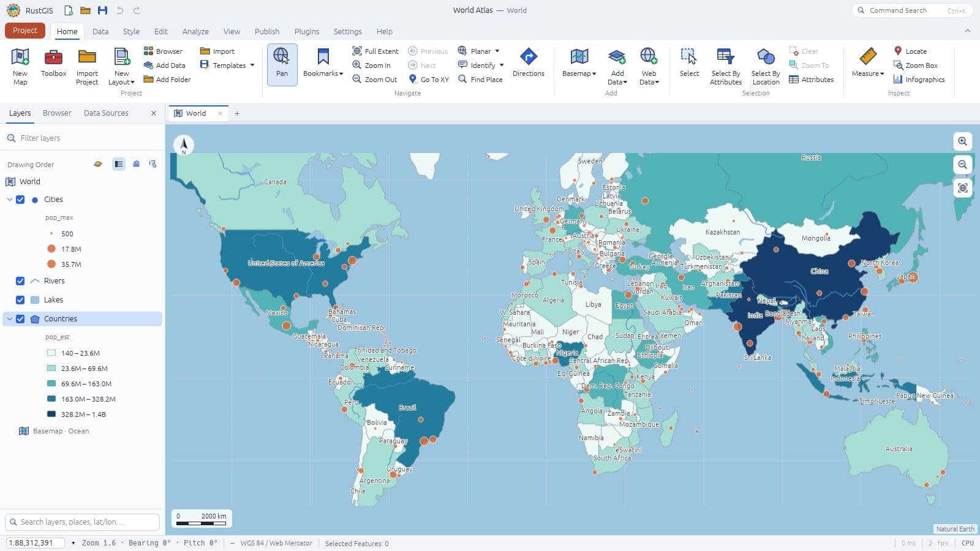This screenshot has height=551, width=980.
Task: Click the save icon in title bar
Action: pyautogui.click(x=102, y=10)
